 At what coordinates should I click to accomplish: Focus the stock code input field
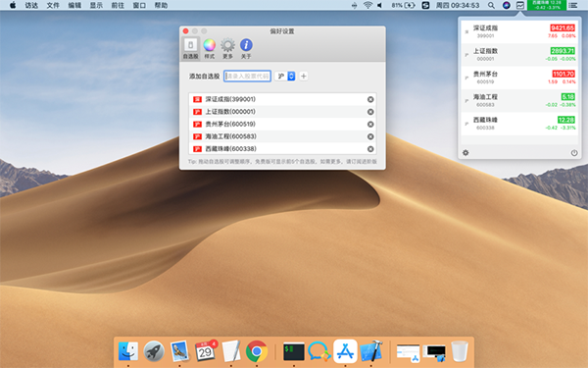click(x=248, y=76)
